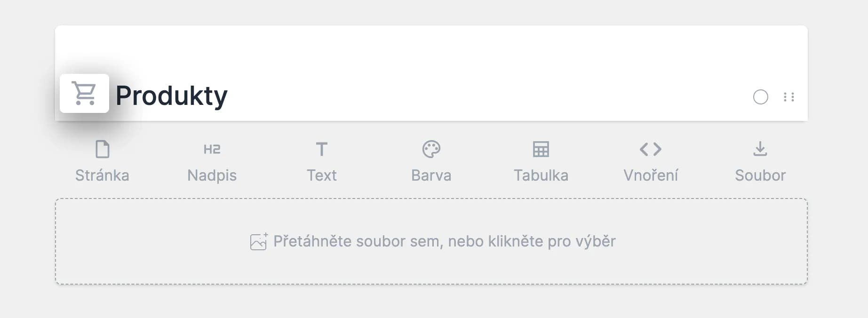The image size is (868, 318).
Task: Click the Stránka page document icon
Action: click(102, 149)
